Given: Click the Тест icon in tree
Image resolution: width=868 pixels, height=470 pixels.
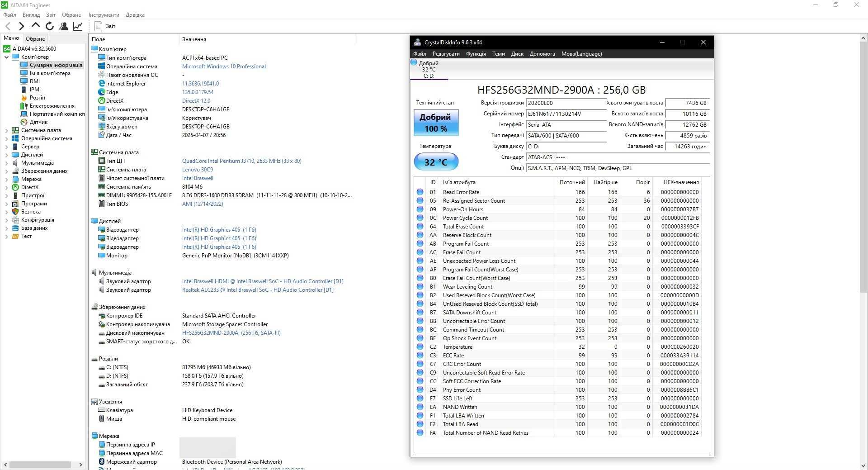Looking at the screenshot, I should click(x=15, y=236).
